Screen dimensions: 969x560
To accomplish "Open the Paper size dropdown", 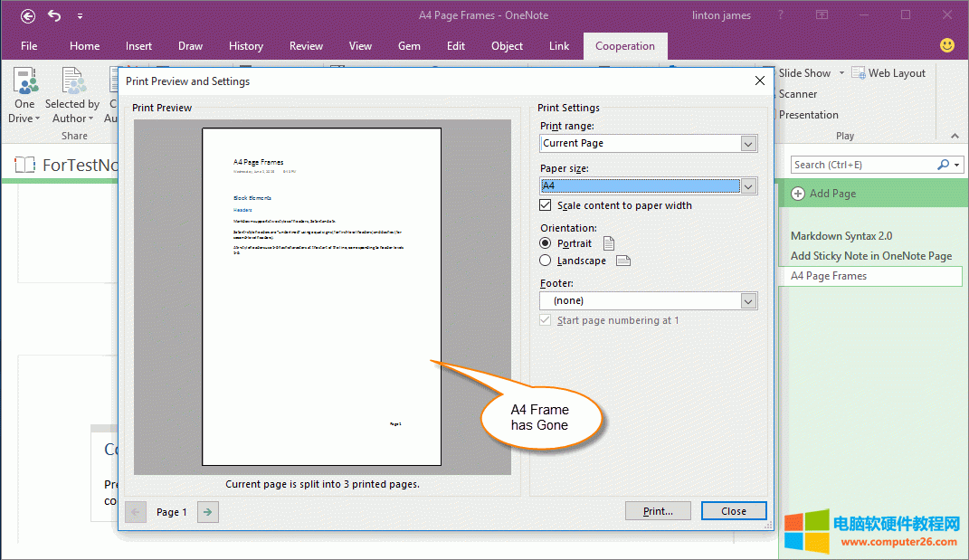I will tap(747, 186).
